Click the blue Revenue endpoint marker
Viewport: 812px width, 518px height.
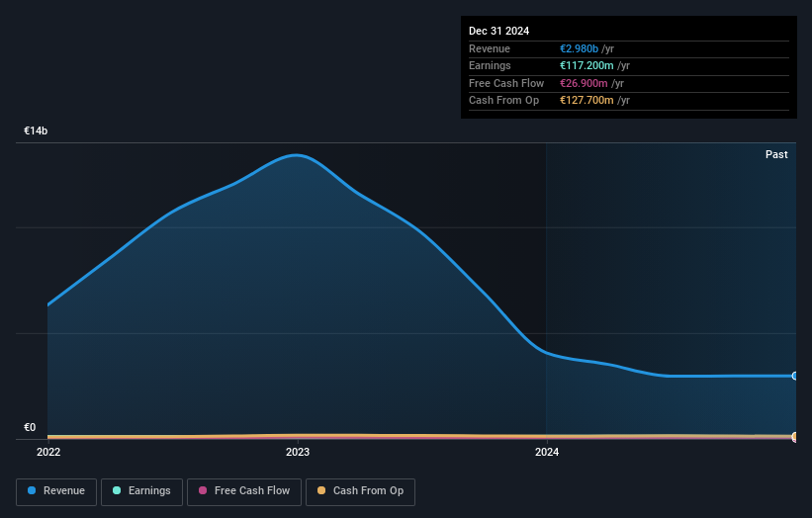click(795, 376)
